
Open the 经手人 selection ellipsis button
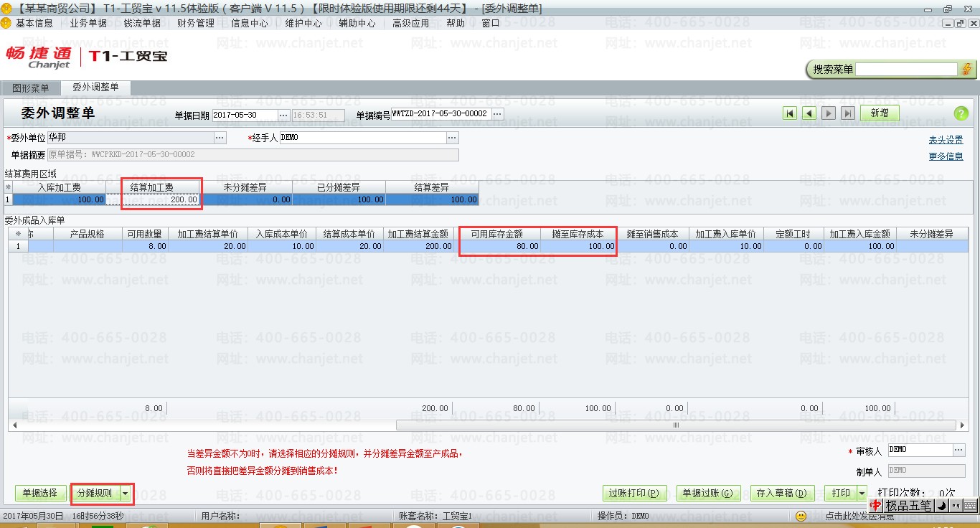pos(452,137)
